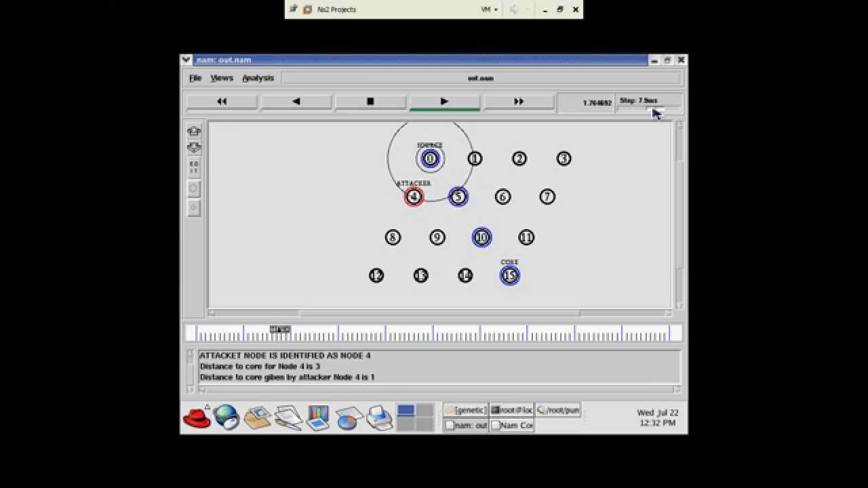Image resolution: width=868 pixels, height=488 pixels.
Task: Select node 8 in topology
Action: click(x=393, y=237)
